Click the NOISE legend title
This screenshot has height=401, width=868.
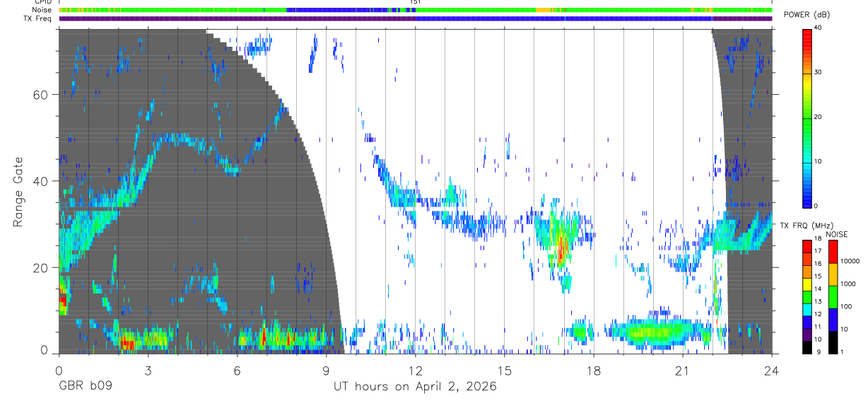coord(837,234)
